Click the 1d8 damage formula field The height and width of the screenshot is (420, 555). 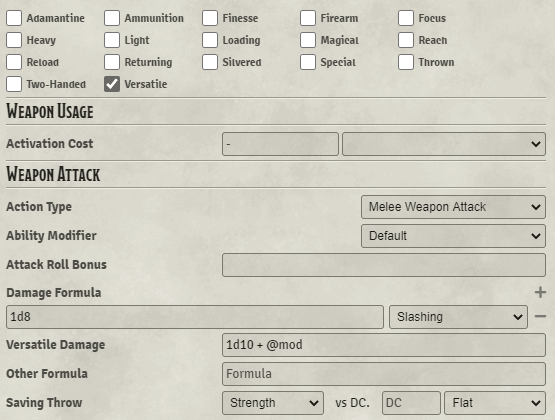click(195, 317)
